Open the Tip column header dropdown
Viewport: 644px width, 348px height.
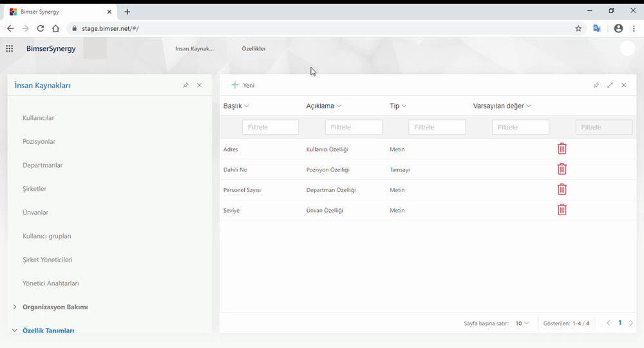pos(398,106)
